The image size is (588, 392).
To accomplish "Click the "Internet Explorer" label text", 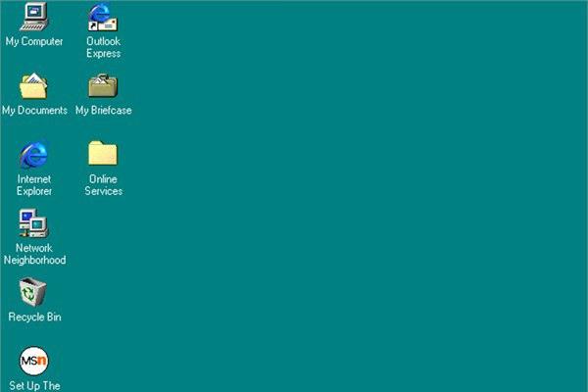I will click(34, 185).
